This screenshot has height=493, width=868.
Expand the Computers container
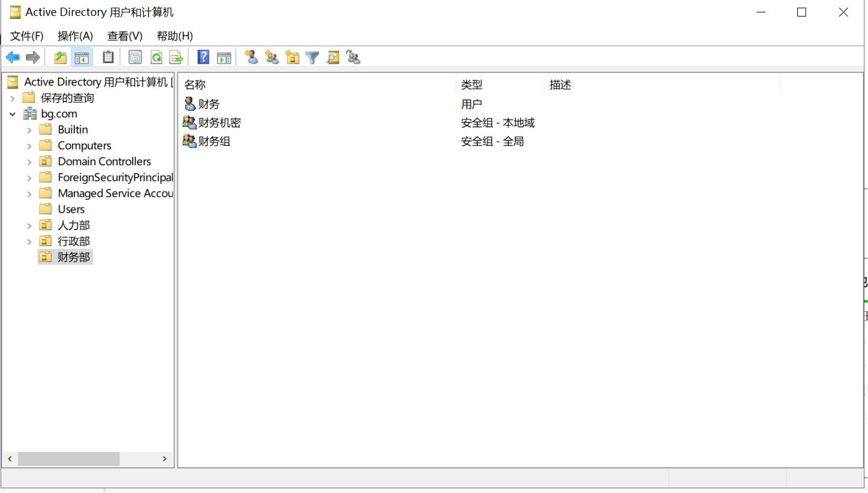[29, 146]
